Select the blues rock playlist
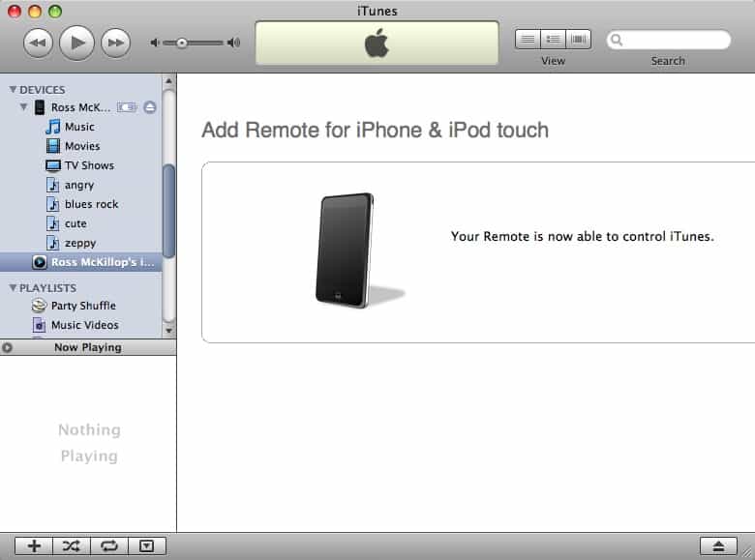The height and width of the screenshot is (560, 755). 91,204
